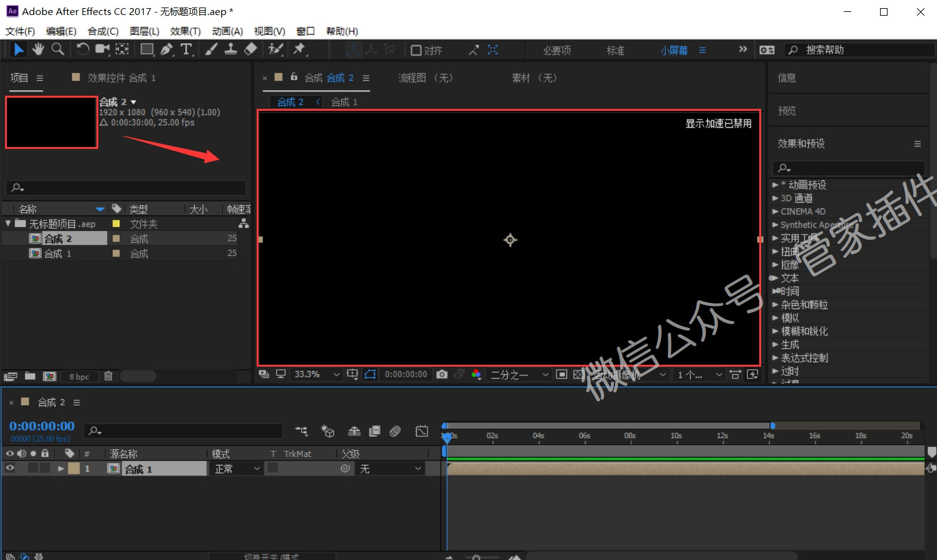
Task: Click the new composition icon in Project panel
Action: [49, 376]
